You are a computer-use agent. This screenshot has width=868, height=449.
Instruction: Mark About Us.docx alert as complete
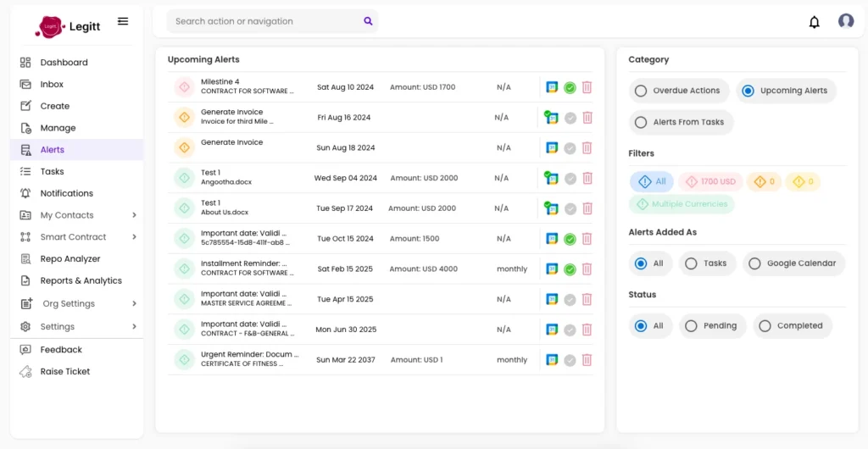point(570,208)
